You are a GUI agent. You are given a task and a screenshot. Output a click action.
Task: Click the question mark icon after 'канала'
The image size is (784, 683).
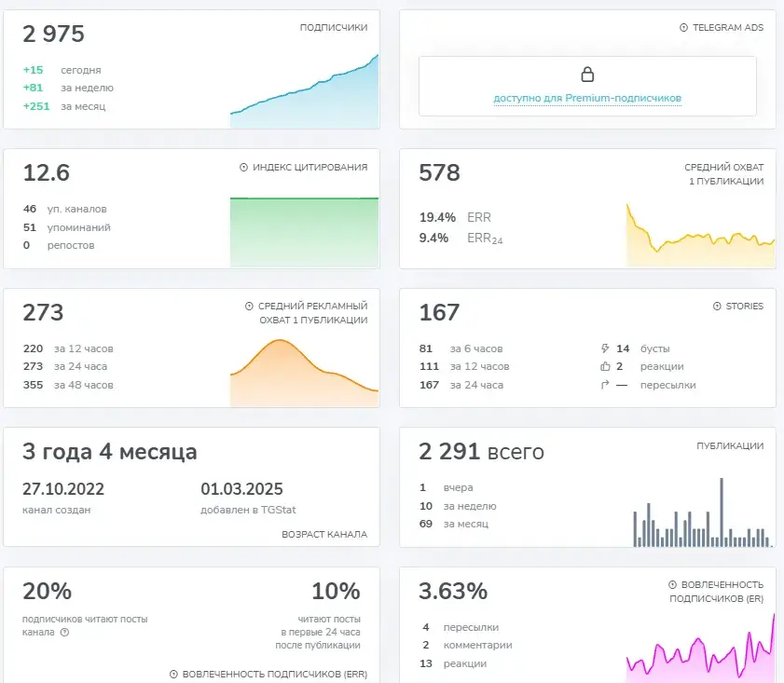[x=64, y=632]
